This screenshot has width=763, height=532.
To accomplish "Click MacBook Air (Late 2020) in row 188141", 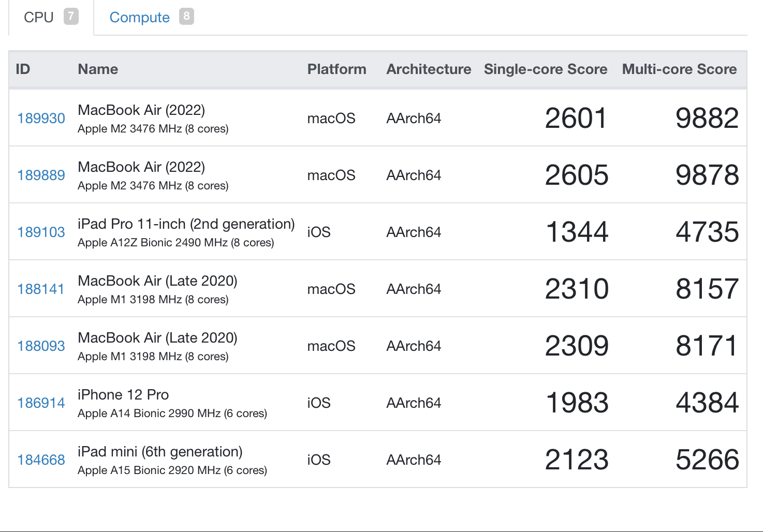I will [157, 281].
